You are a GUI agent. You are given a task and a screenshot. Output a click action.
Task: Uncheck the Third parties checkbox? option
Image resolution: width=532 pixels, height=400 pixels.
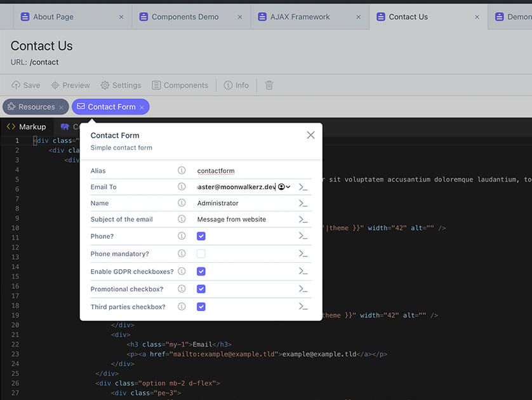click(201, 307)
